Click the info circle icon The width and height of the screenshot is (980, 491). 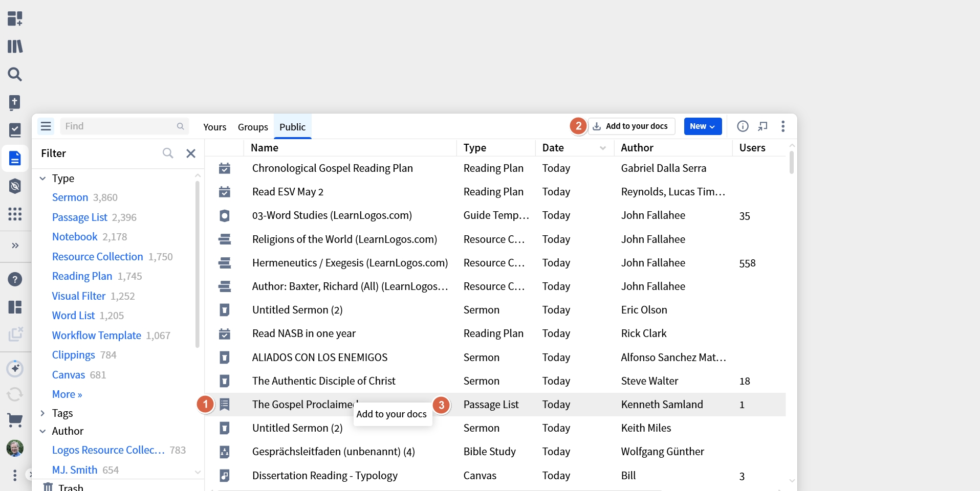[x=743, y=126]
